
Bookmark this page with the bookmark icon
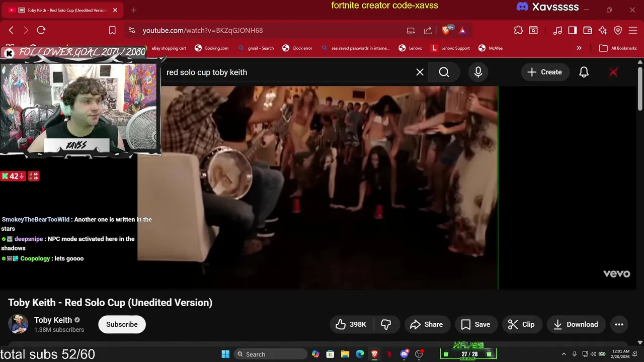tap(112, 30)
